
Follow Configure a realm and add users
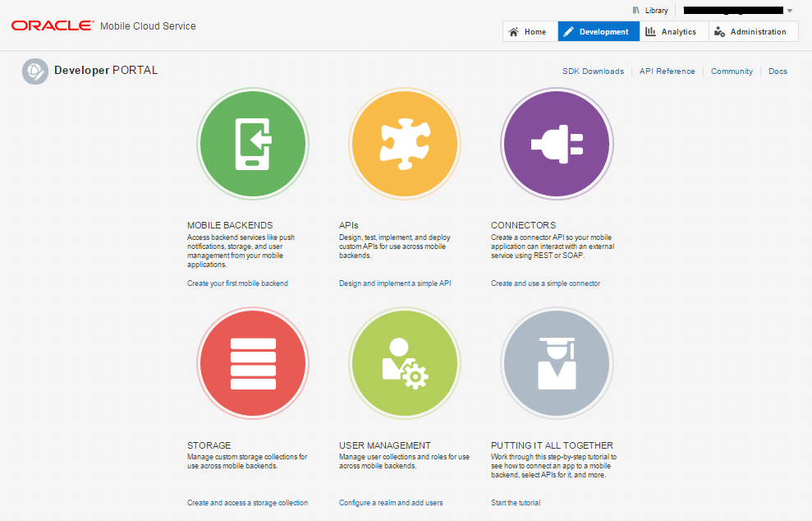click(391, 503)
